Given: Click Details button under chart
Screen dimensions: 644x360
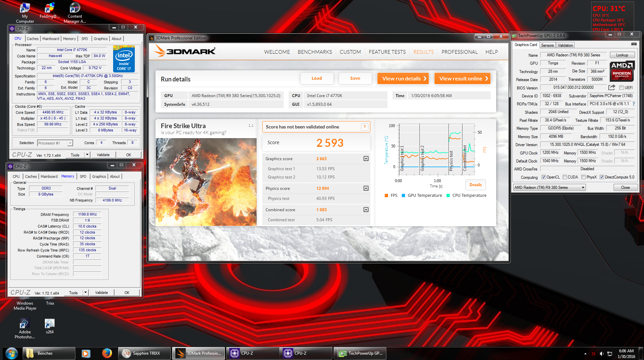Looking at the screenshot, I should pyautogui.click(x=475, y=185).
